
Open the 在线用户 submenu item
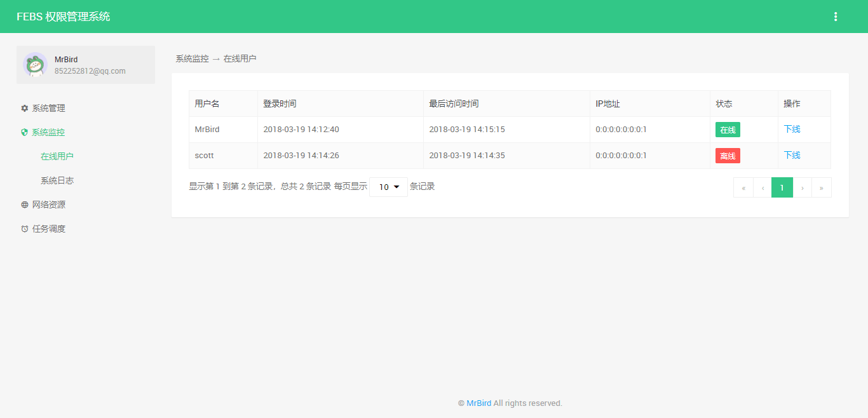[57, 156]
